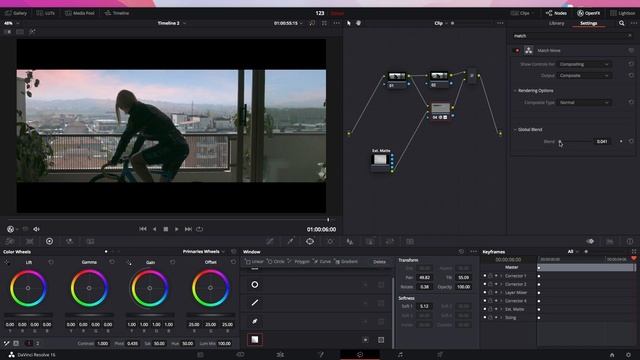This screenshot has width=640, height=360.
Task: Switch to the Library tab
Action: click(556, 23)
